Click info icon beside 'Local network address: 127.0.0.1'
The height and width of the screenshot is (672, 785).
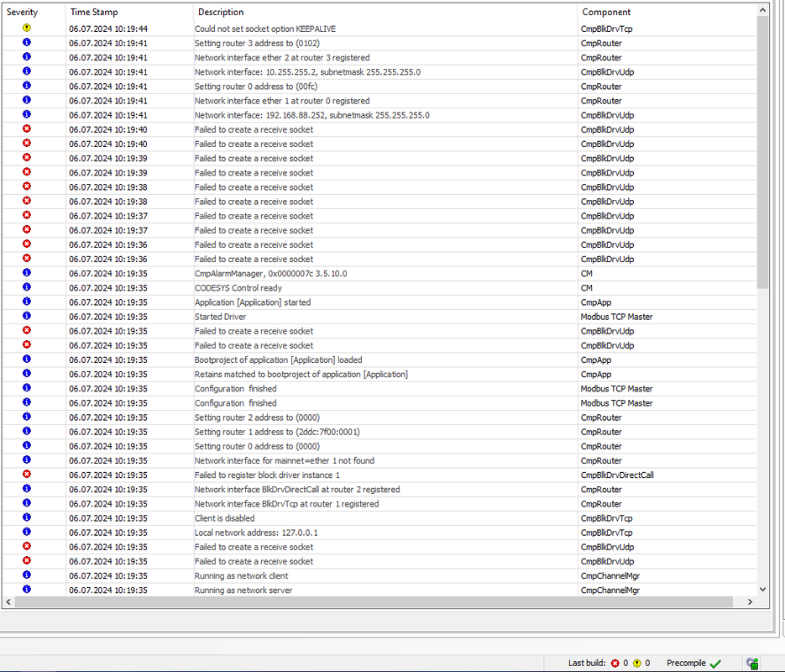click(x=27, y=532)
